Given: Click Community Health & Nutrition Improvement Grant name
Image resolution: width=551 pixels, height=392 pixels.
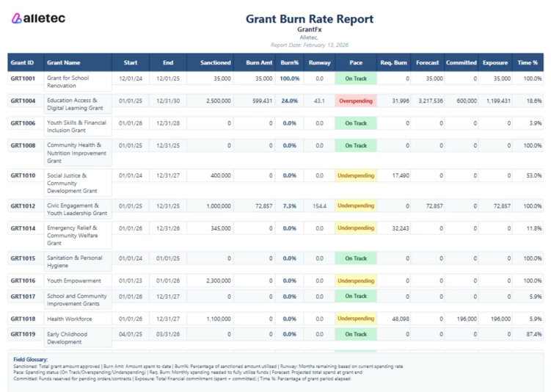Looking at the screenshot, I should pyautogui.click(x=76, y=153).
